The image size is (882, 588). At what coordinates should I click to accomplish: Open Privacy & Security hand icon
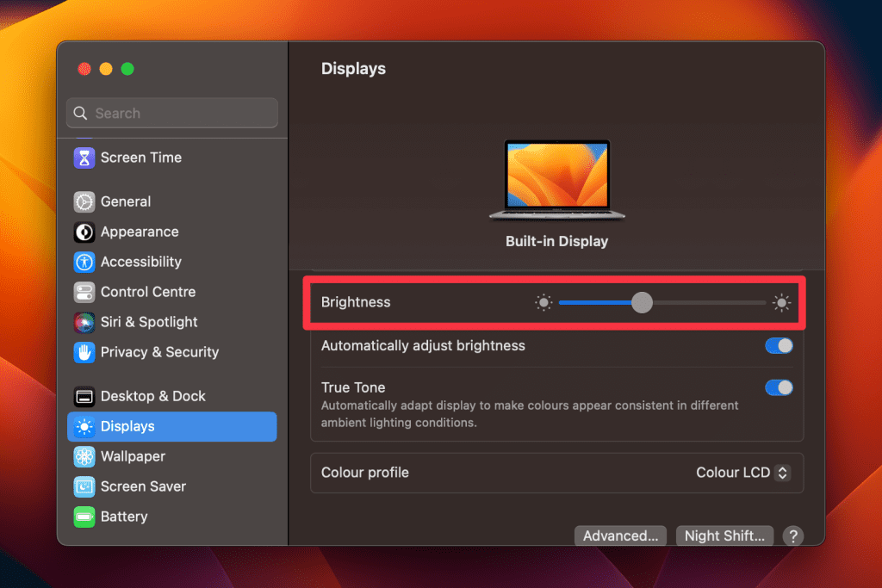[x=84, y=352]
